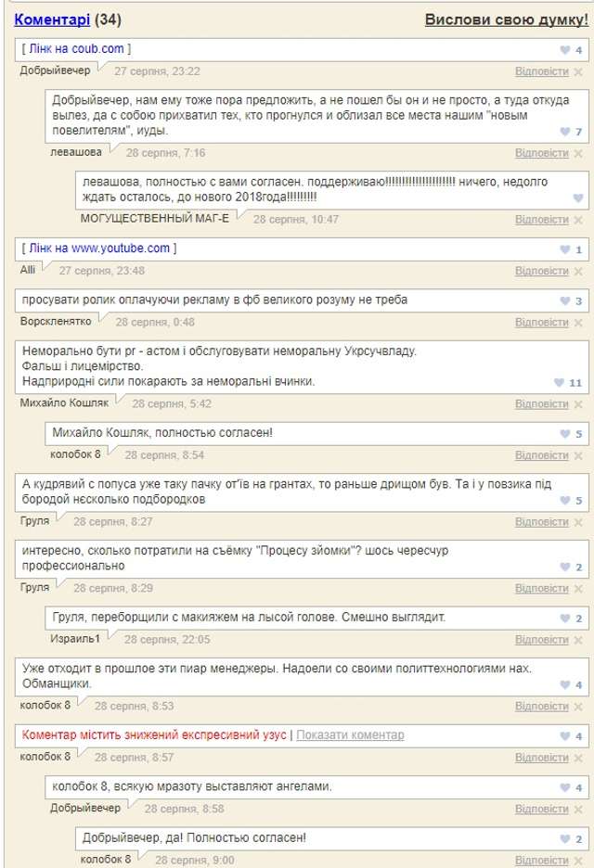Reply to Михайло Кошляк via Відповісти

click(541, 404)
